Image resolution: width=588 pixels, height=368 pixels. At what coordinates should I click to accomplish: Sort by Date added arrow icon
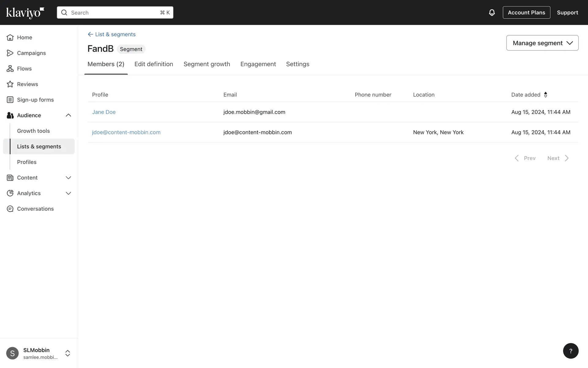[x=545, y=95]
